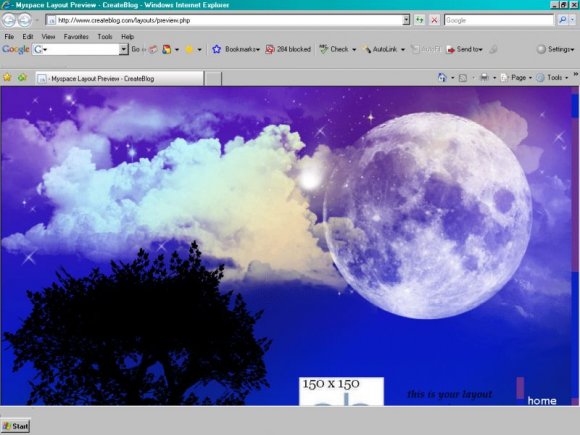Viewport: 580px width, 435px height.
Task: Click the page vertical scrollbar
Action: click(x=575, y=246)
